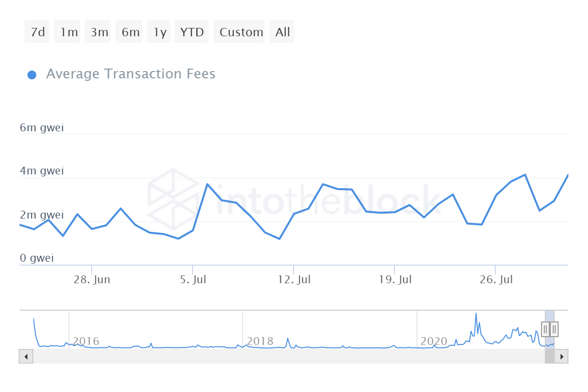Click the 2018 label in navigator
This screenshot has width=588, height=392.
click(260, 341)
